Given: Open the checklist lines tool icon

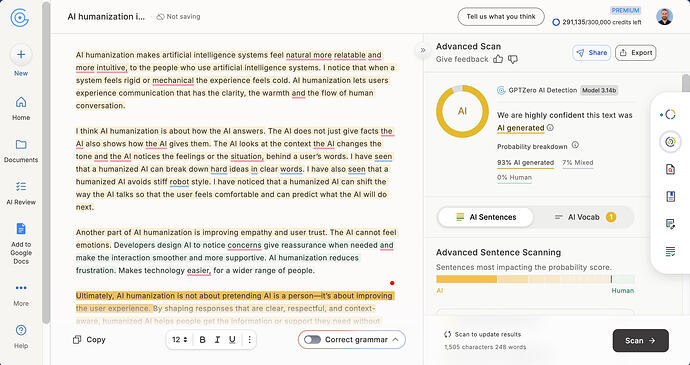Looking at the screenshot, I should (x=670, y=252).
